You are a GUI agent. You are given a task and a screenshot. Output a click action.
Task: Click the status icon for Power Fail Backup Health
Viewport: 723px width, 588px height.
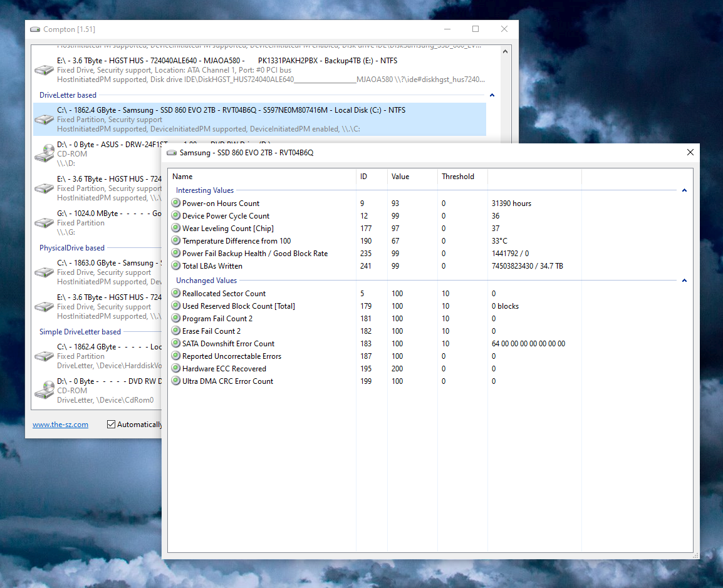(x=175, y=253)
